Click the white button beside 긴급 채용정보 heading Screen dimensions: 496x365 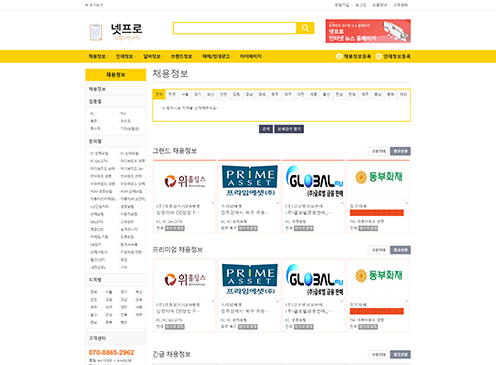[x=378, y=354]
